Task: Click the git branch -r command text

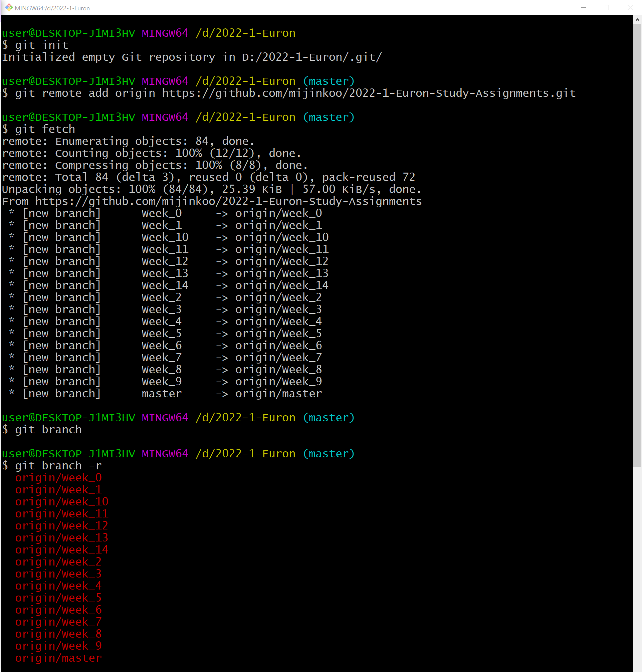Action: tap(58, 466)
